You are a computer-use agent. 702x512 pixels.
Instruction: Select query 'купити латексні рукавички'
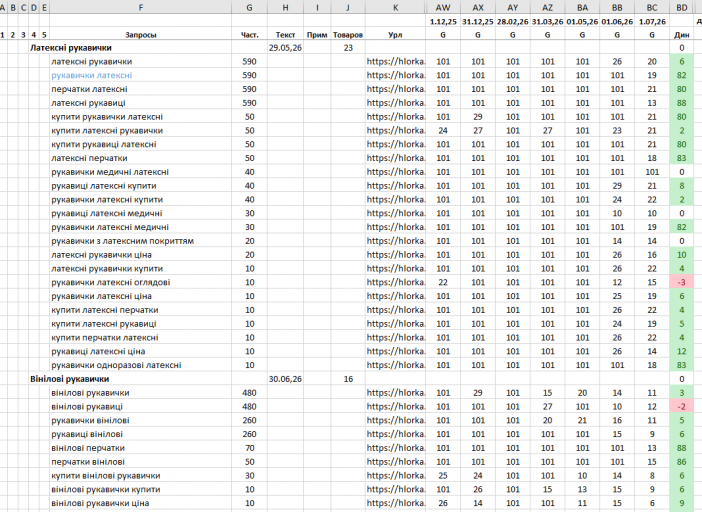(x=107, y=131)
